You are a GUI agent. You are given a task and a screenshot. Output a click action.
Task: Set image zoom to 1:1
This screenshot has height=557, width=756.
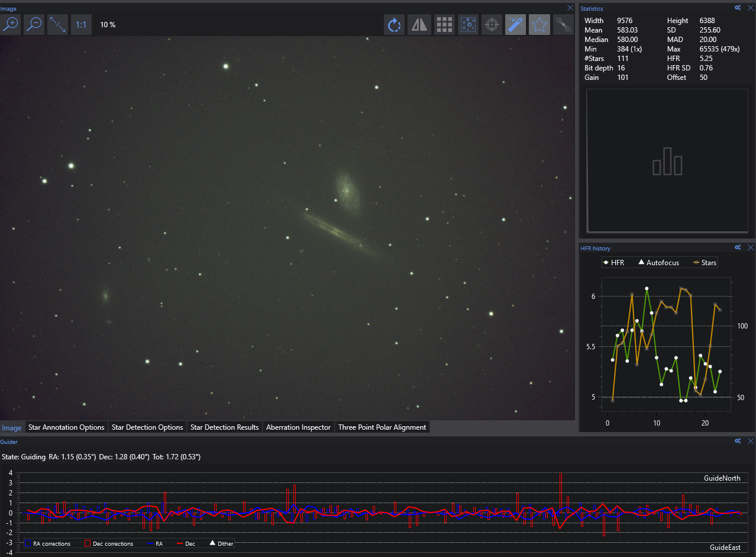coord(81,24)
